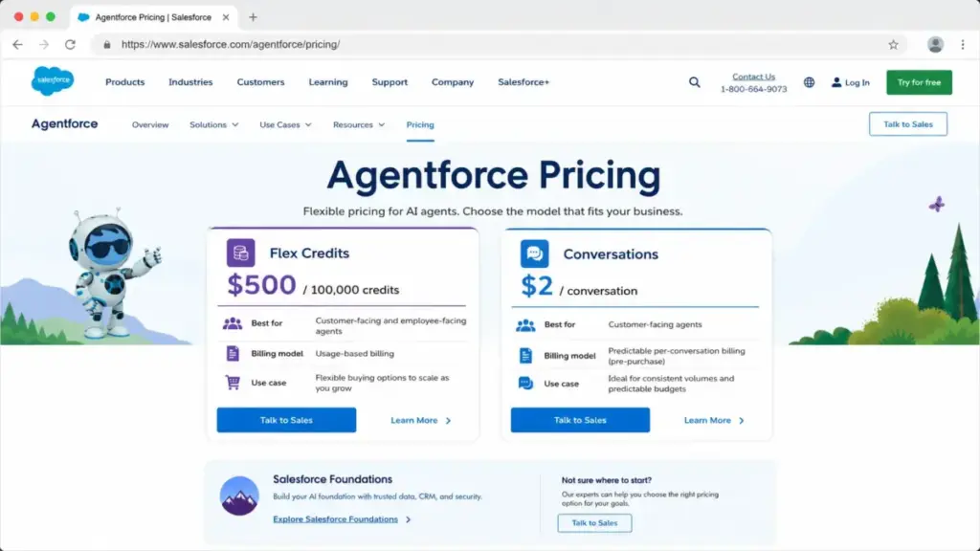Click the Usage-based billing text

tap(354, 354)
